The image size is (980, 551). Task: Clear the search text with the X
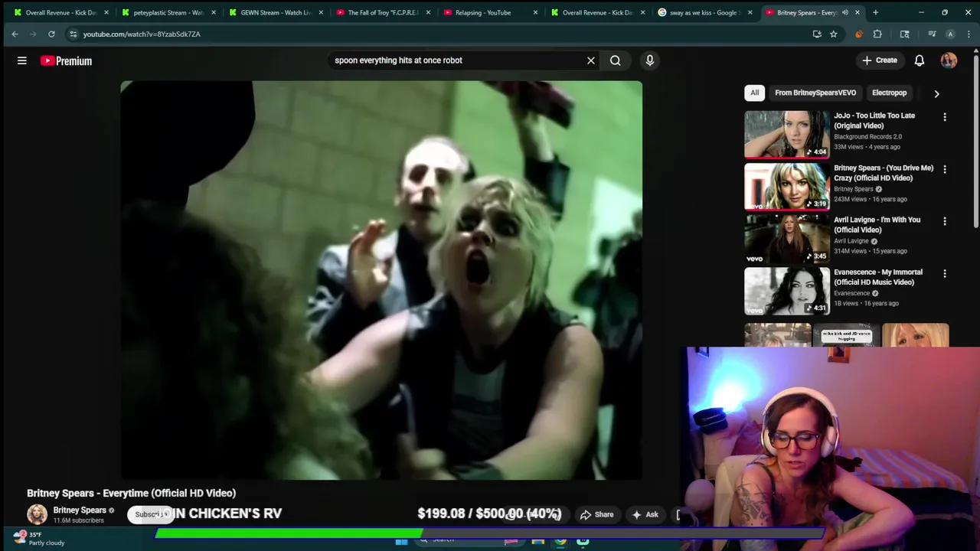591,60
